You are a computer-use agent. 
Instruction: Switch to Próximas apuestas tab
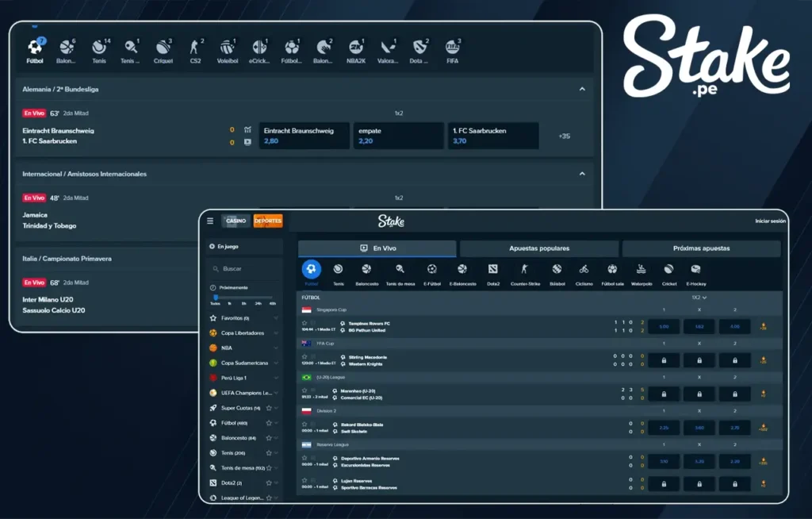(701, 248)
